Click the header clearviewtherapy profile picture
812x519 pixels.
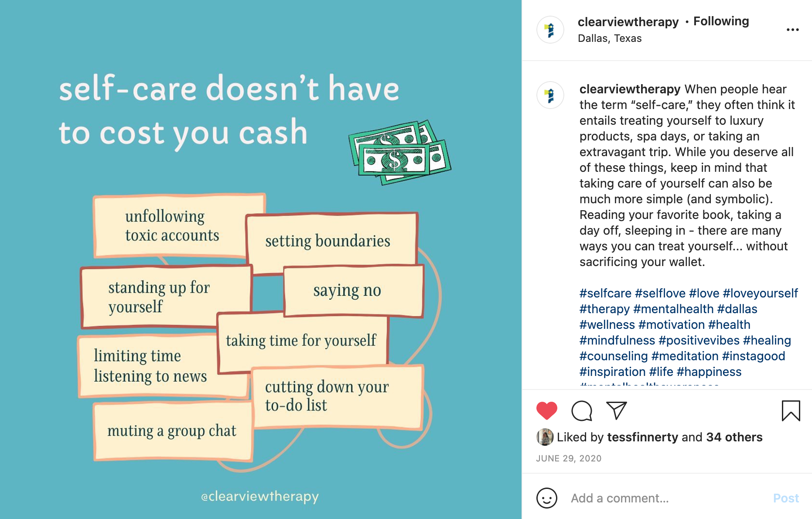click(550, 30)
